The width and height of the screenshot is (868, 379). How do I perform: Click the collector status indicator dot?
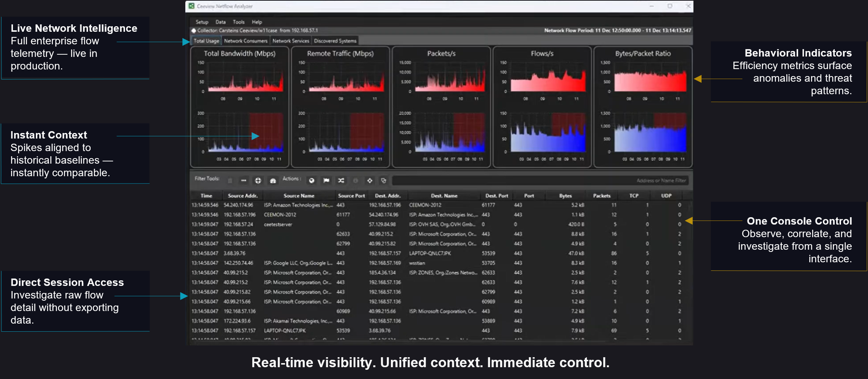click(193, 31)
